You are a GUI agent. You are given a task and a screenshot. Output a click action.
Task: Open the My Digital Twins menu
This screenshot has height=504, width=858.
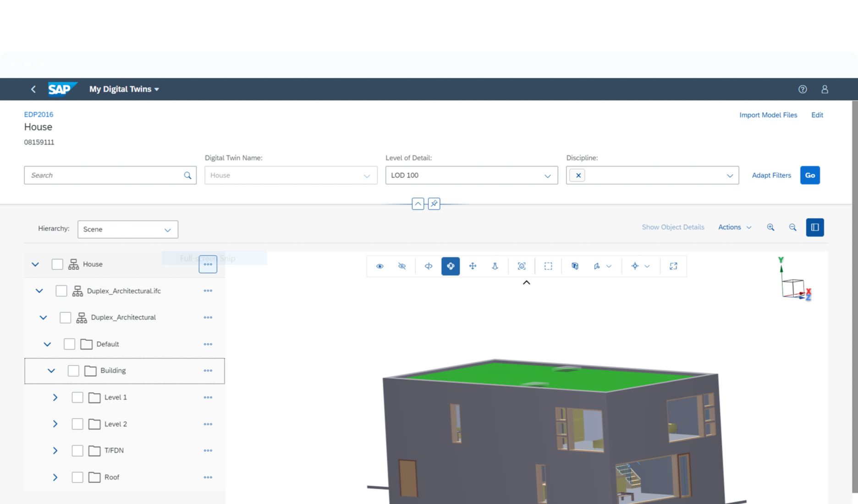point(123,89)
